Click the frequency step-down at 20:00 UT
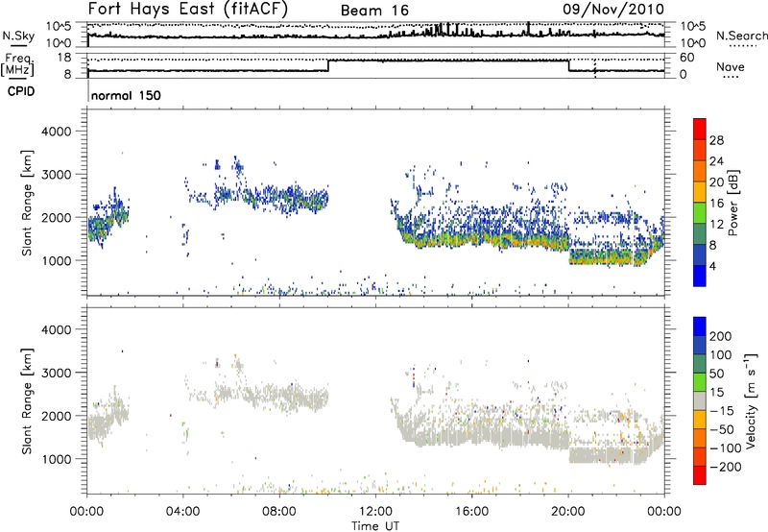The width and height of the screenshot is (768, 532). point(568,65)
